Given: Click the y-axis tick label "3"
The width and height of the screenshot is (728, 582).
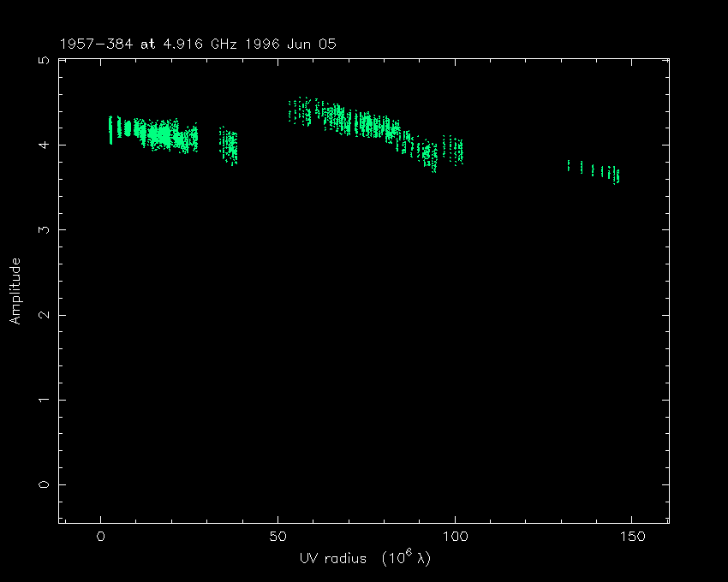Looking at the screenshot, I should pos(43,230).
